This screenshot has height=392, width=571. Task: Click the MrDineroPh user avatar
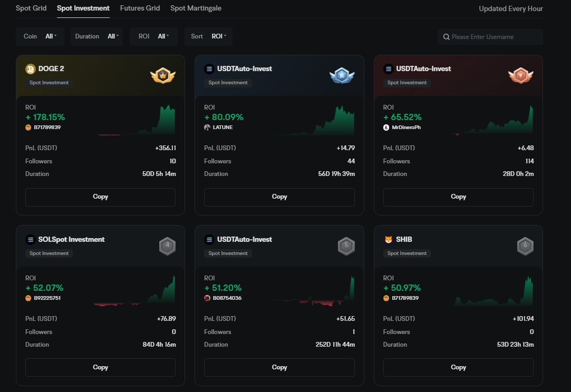(386, 128)
